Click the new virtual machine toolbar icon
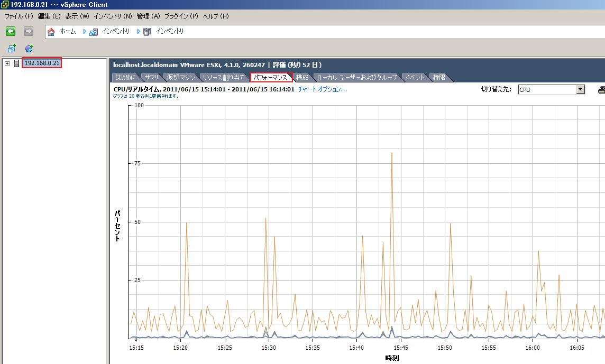 (12, 48)
